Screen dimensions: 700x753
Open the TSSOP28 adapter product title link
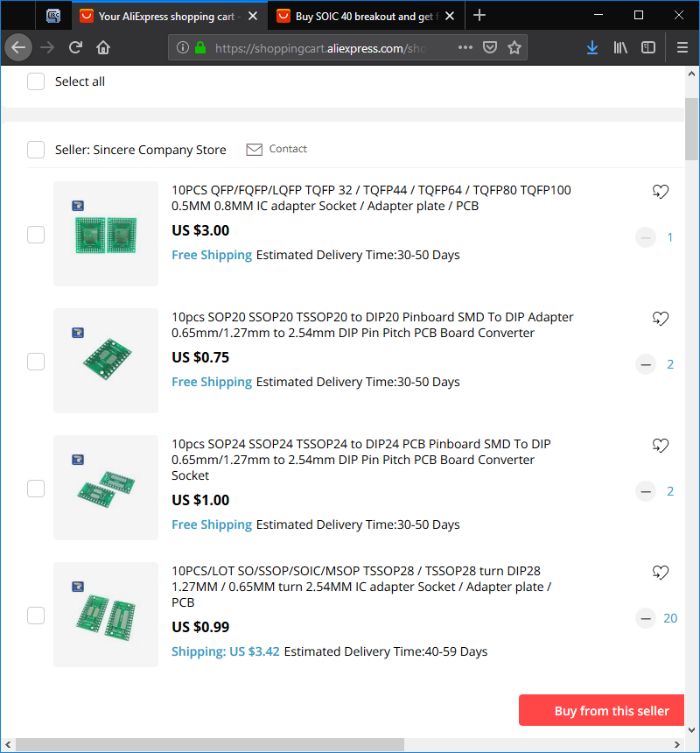(361, 587)
